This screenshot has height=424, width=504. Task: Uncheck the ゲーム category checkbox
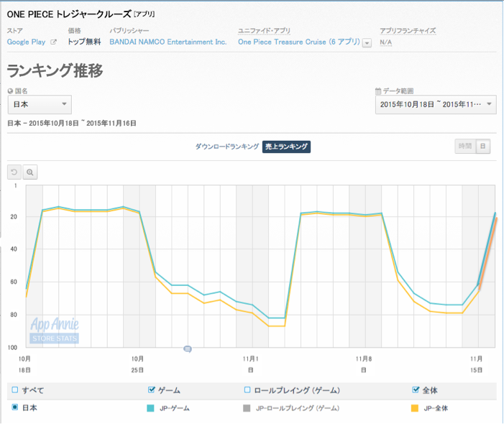coord(151,390)
